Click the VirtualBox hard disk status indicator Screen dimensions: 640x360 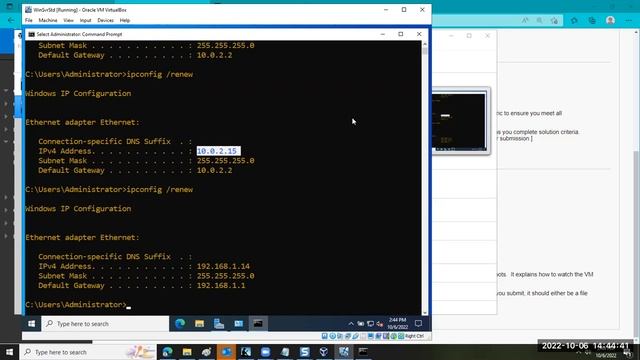pyautogui.click(x=325, y=336)
